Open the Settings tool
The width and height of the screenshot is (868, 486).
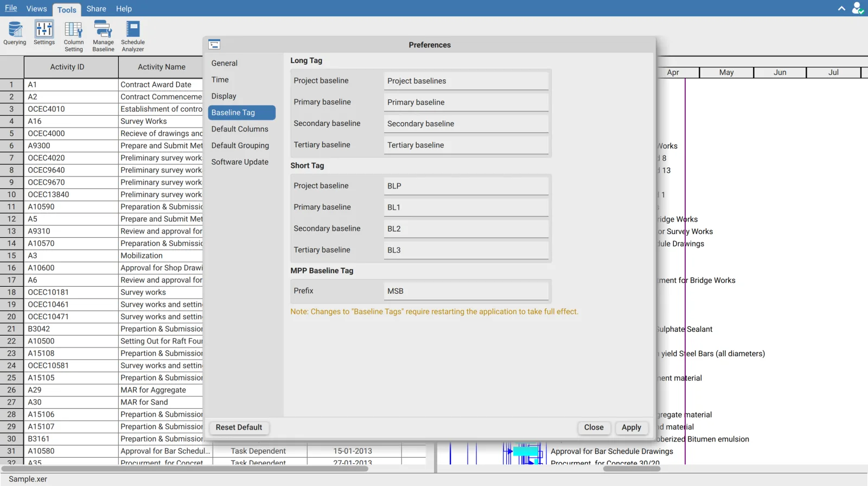click(x=44, y=33)
